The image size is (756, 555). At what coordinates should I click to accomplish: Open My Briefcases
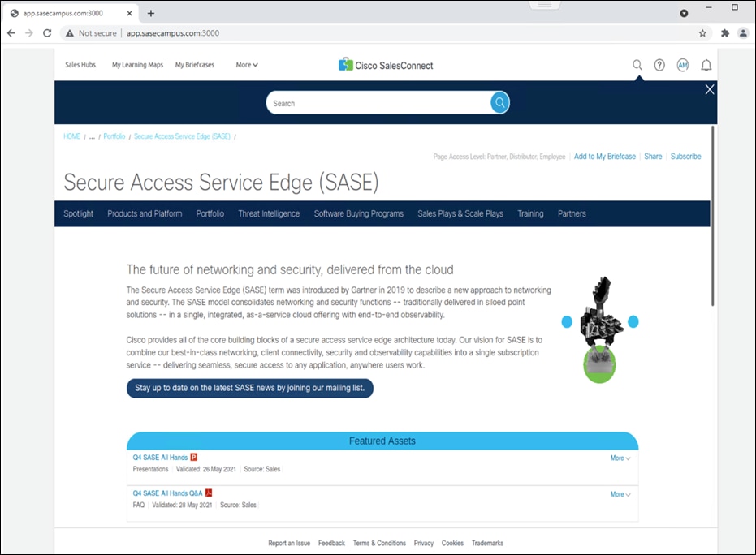pos(195,65)
